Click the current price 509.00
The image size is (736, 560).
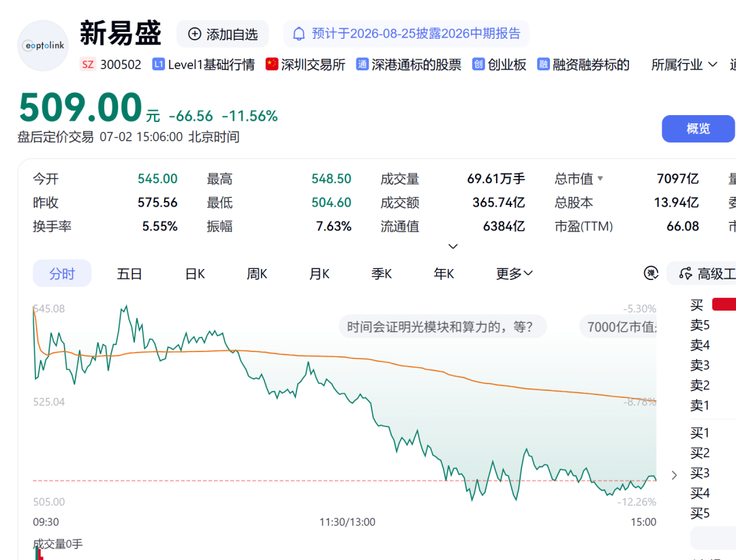coord(80,107)
